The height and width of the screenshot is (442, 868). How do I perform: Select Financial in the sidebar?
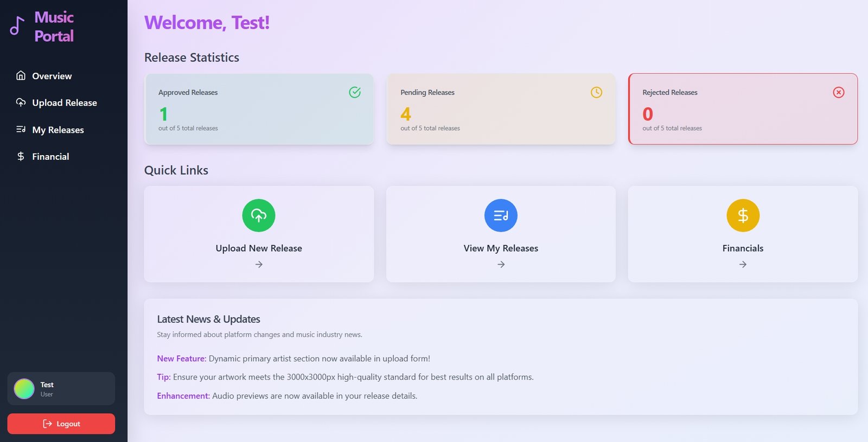(x=50, y=157)
